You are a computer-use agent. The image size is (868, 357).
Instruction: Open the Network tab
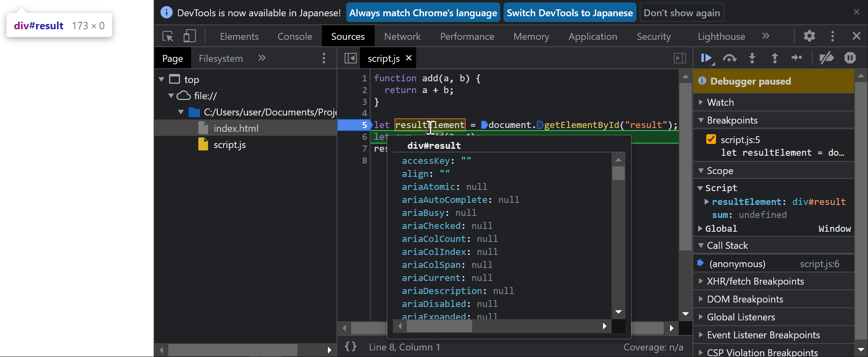point(402,37)
